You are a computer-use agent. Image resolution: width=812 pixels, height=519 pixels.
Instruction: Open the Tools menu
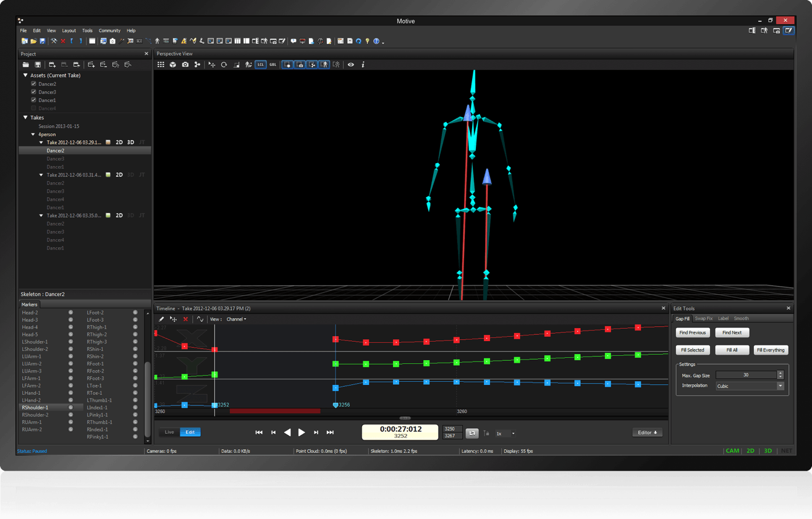87,30
